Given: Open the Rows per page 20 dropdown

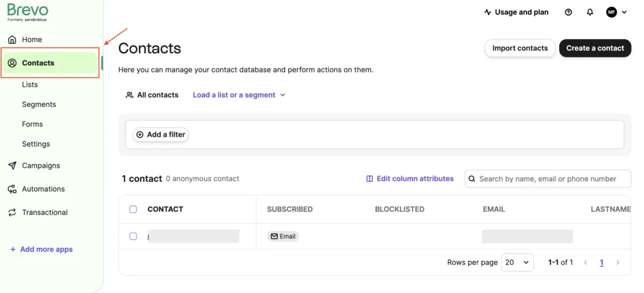Looking at the screenshot, I should point(518,262).
